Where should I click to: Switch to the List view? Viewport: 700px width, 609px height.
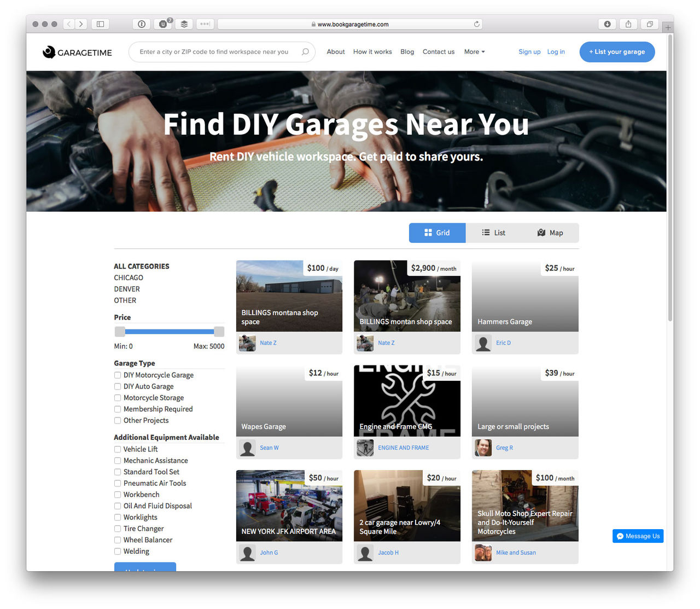click(x=493, y=233)
